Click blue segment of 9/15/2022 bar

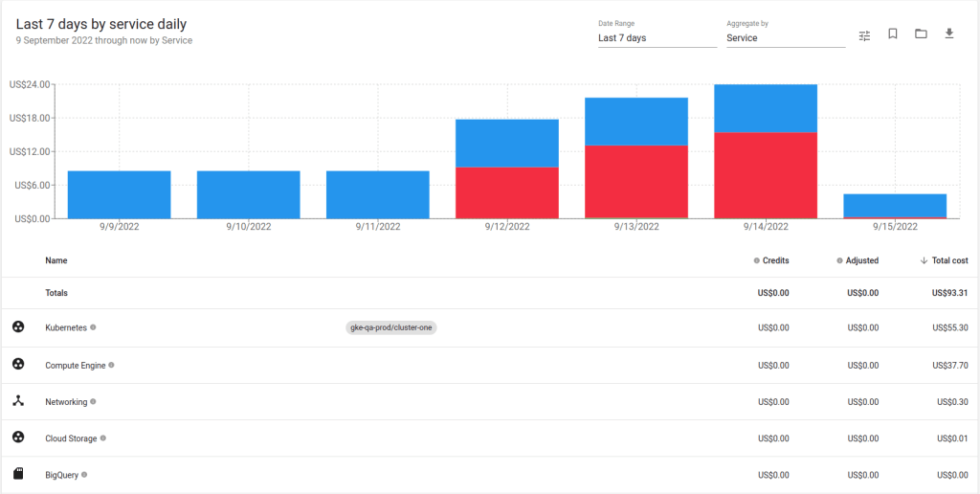[895, 205]
